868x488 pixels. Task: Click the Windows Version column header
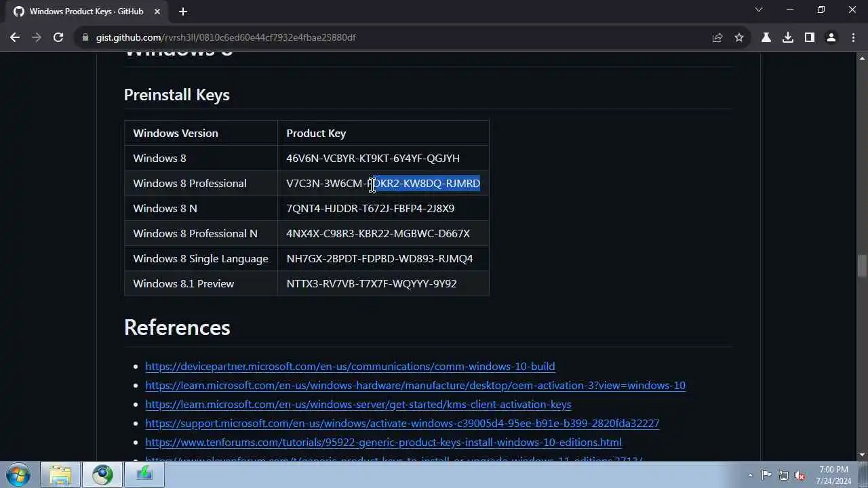[201, 133]
